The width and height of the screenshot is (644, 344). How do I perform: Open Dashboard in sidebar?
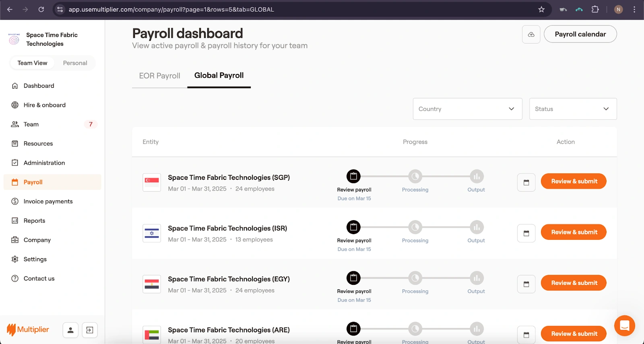coord(52,86)
